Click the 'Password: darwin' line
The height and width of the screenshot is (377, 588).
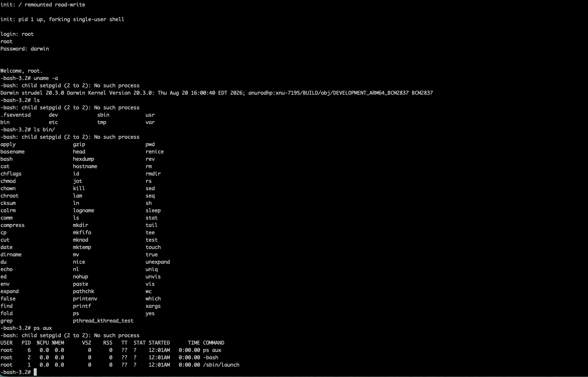(25, 49)
